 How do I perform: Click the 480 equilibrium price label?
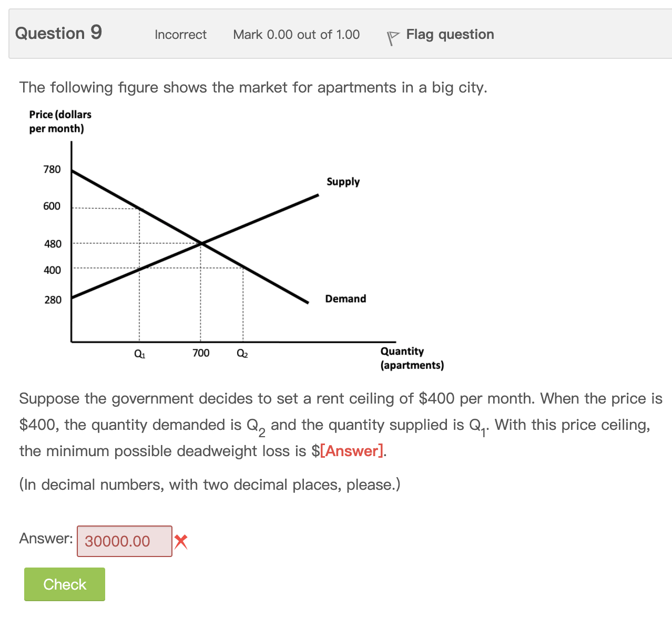pyautogui.click(x=53, y=243)
